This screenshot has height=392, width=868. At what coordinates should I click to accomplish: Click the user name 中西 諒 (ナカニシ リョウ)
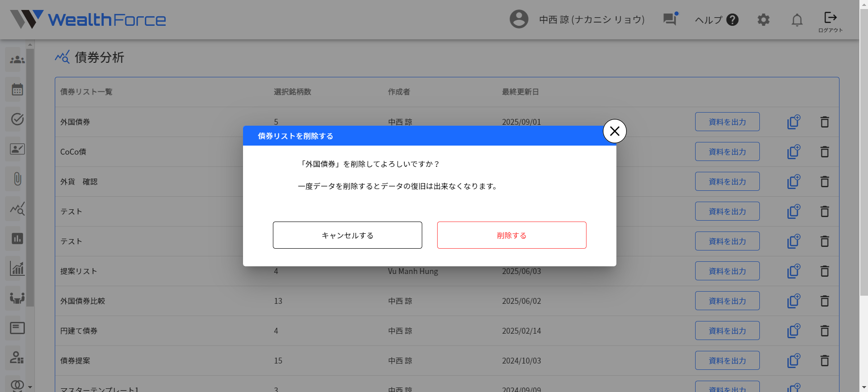(592, 19)
